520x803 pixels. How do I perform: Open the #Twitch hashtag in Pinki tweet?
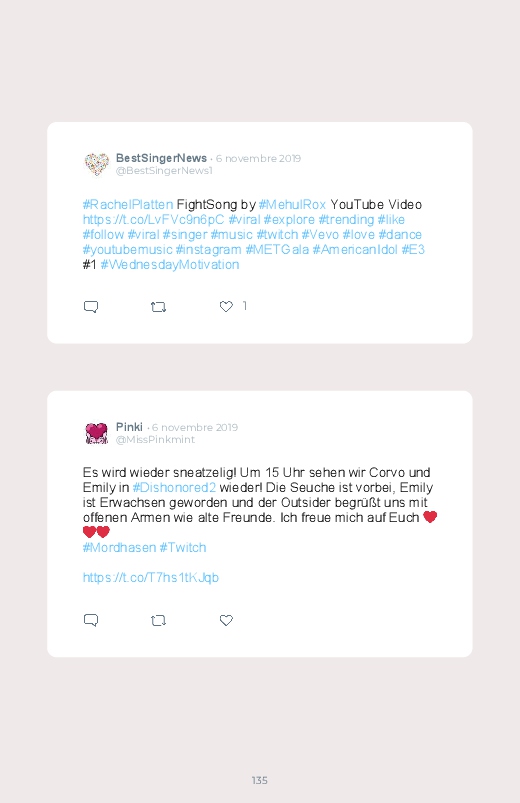[183, 547]
